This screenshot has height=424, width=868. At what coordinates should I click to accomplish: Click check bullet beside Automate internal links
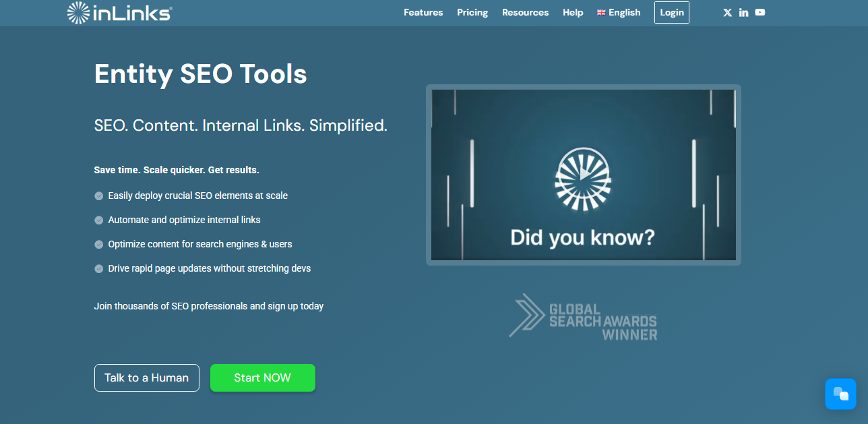(99, 220)
